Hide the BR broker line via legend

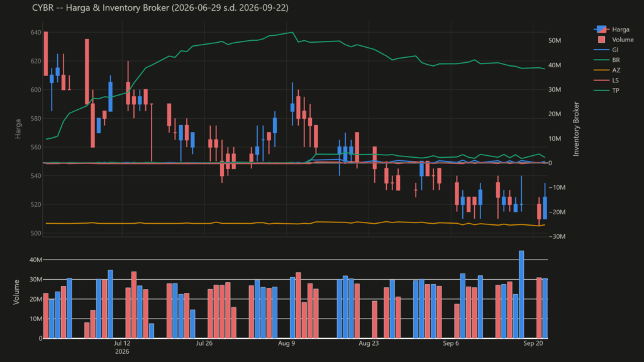click(607, 60)
